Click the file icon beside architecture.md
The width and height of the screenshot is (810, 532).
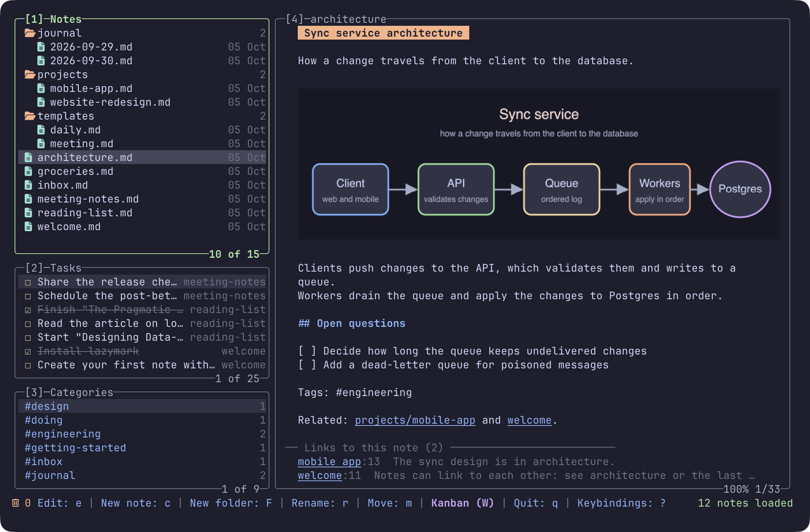tap(28, 158)
